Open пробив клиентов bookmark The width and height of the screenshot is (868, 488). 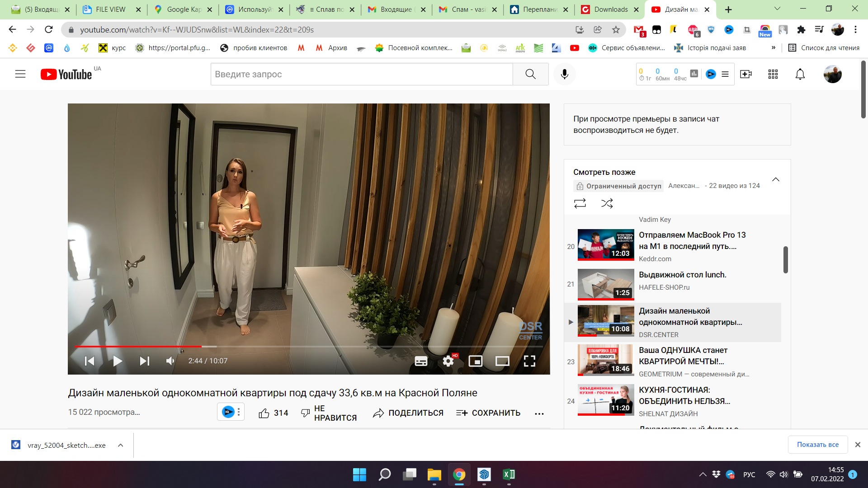254,48
